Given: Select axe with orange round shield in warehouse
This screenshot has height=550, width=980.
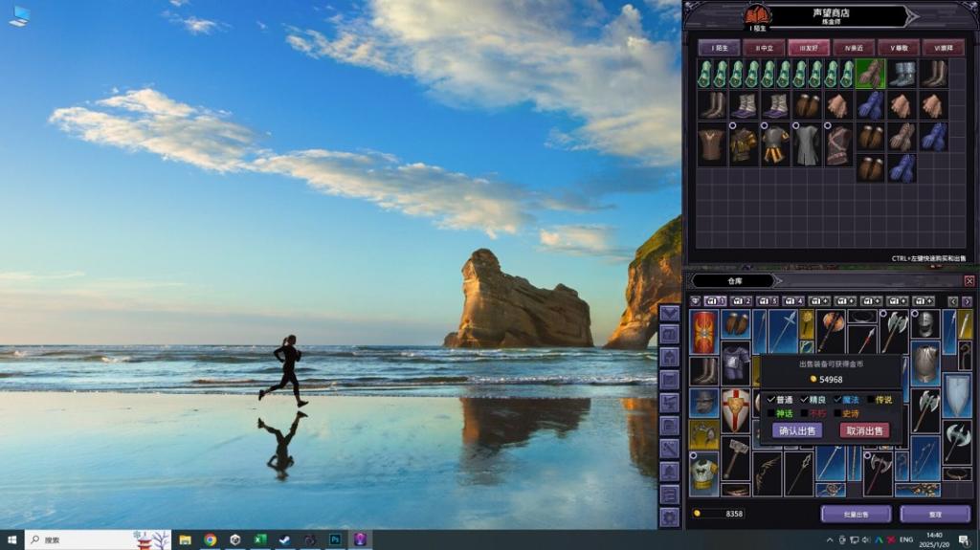Looking at the screenshot, I should point(830,332).
